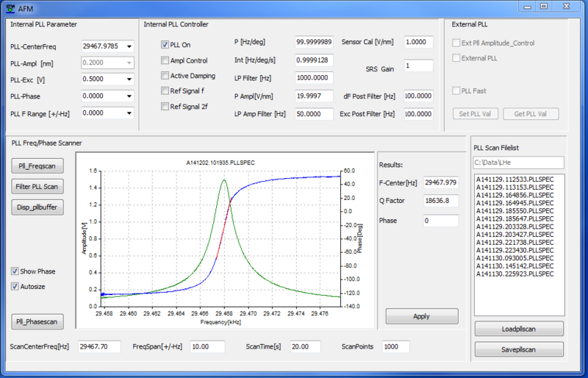Click the P [Hz/deg] input field
This screenshot has width=588, height=378.
pyautogui.click(x=314, y=42)
